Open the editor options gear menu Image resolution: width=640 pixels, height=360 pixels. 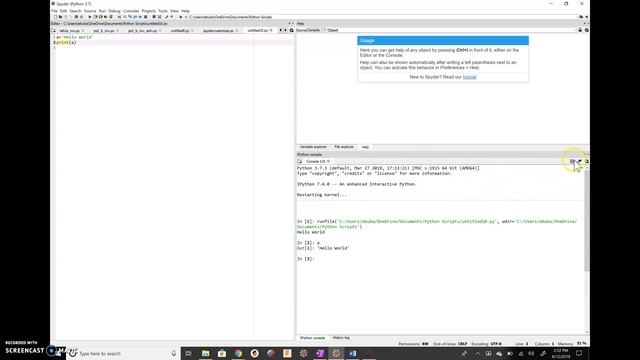(x=291, y=30)
